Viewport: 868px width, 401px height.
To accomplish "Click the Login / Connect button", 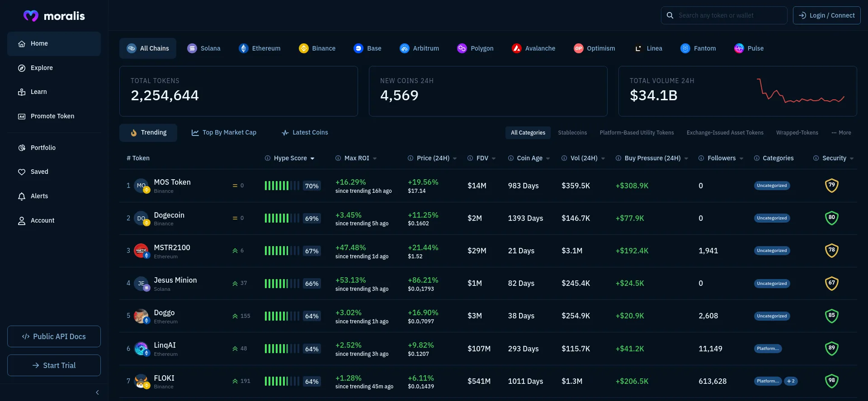I will (x=826, y=15).
